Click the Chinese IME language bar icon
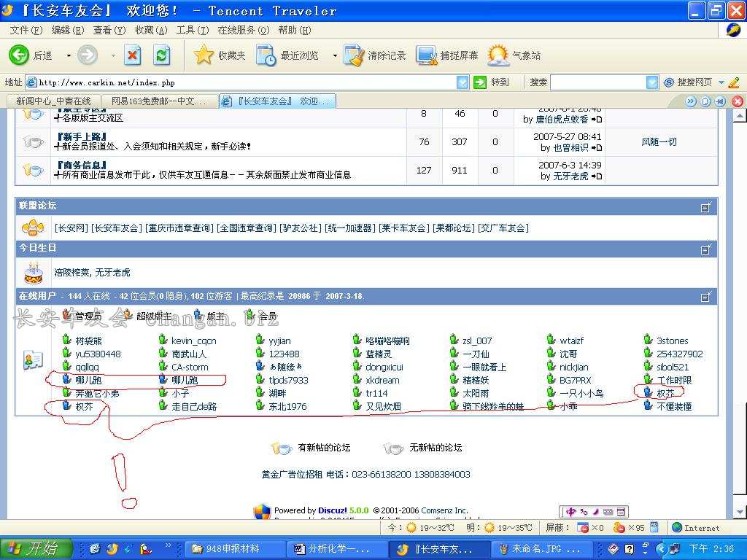This screenshot has height=560, width=747. [571, 512]
